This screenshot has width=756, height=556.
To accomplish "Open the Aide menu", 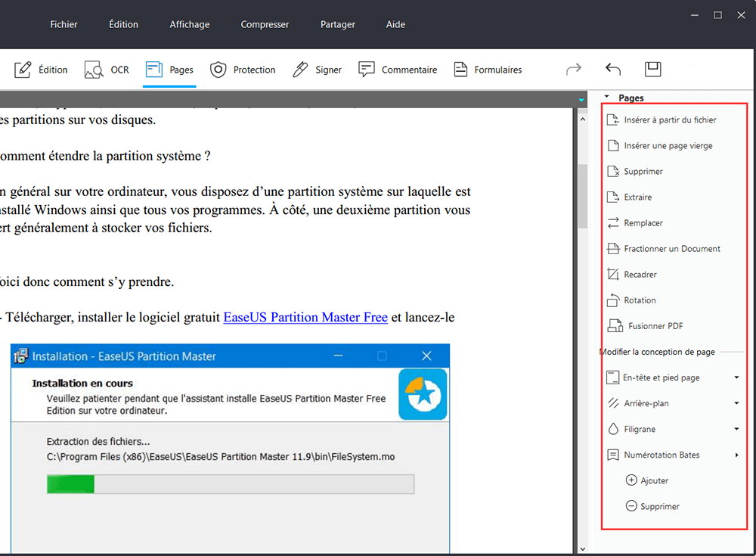I will point(395,24).
